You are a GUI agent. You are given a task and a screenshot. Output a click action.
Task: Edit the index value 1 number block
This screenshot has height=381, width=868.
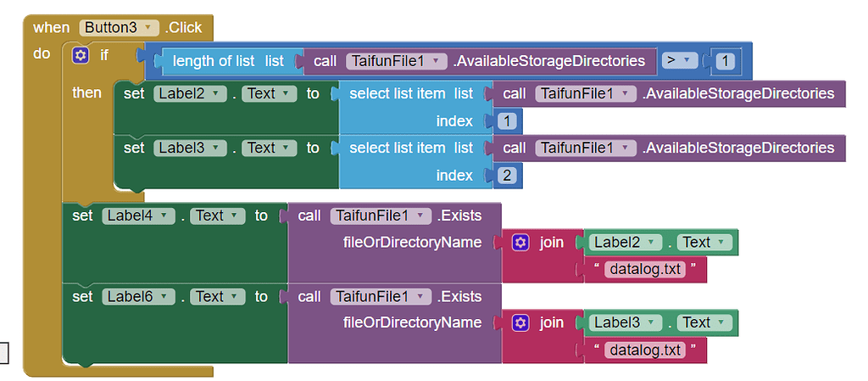507,121
